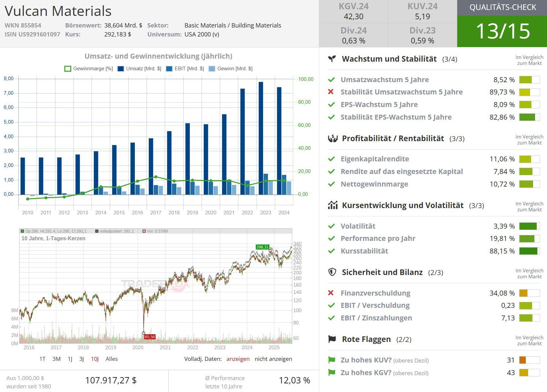Click the hands icon beside Profitabilität / Rentabilität
The height and width of the screenshot is (392, 547).
333,139
